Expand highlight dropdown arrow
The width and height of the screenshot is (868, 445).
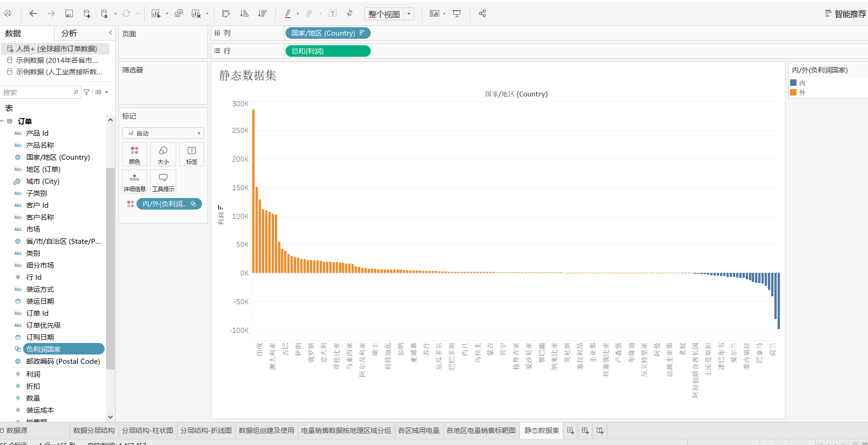coord(297,14)
